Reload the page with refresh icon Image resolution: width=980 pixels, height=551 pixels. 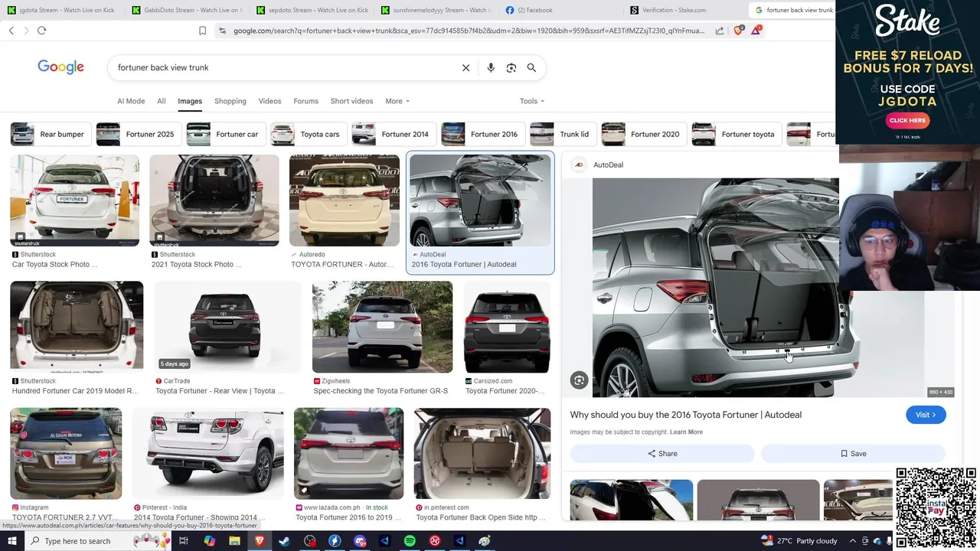coord(41,31)
